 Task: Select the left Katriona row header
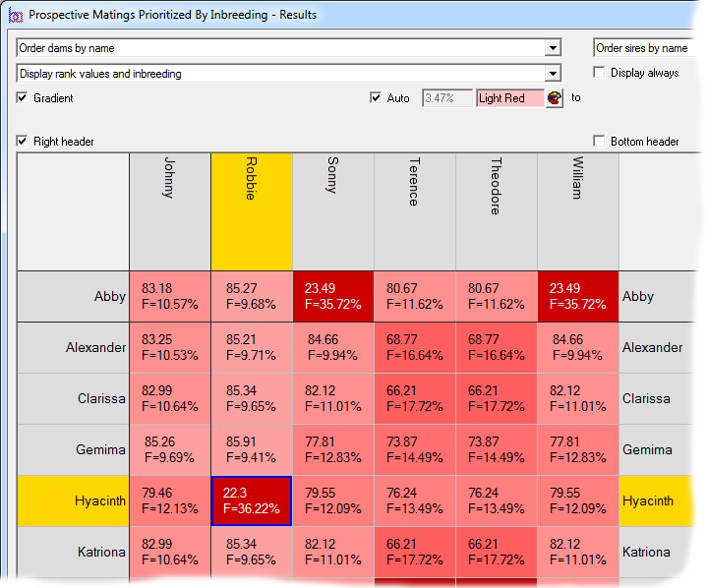point(74,552)
